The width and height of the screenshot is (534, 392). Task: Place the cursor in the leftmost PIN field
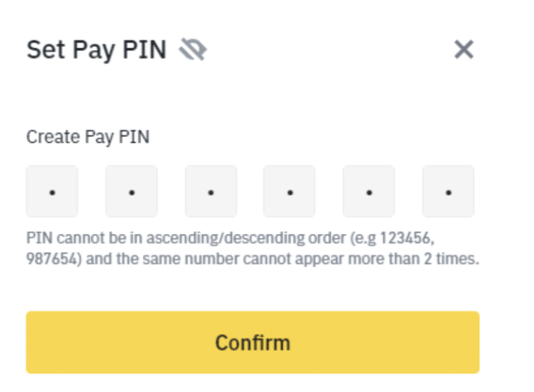pyautogui.click(x=52, y=192)
